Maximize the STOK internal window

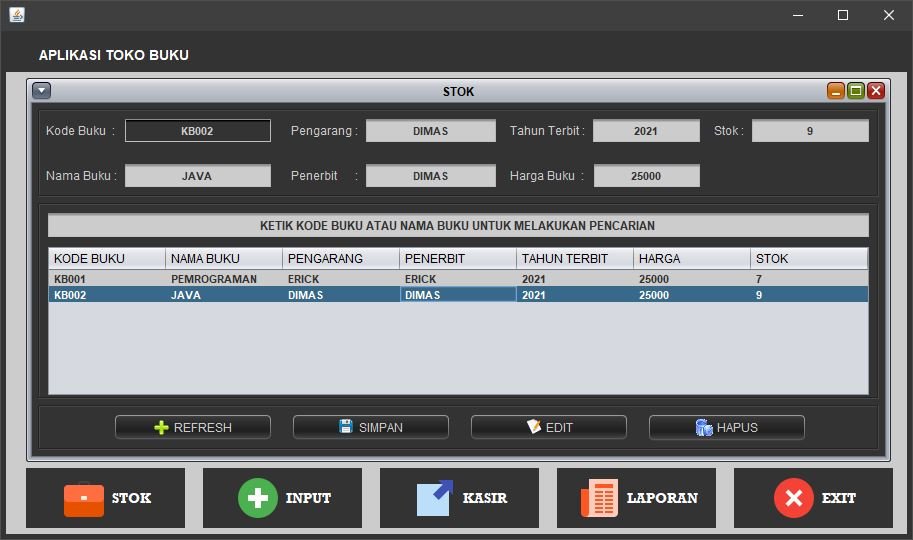(856, 91)
